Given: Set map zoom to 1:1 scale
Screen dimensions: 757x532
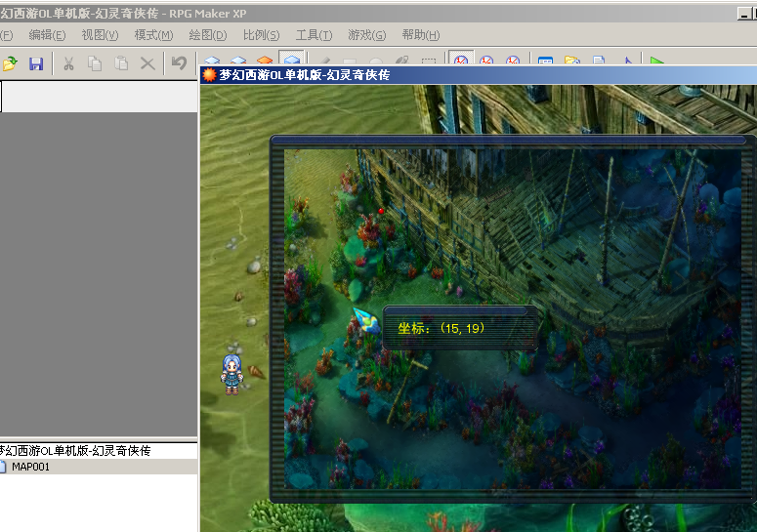Looking at the screenshot, I should point(461,59).
